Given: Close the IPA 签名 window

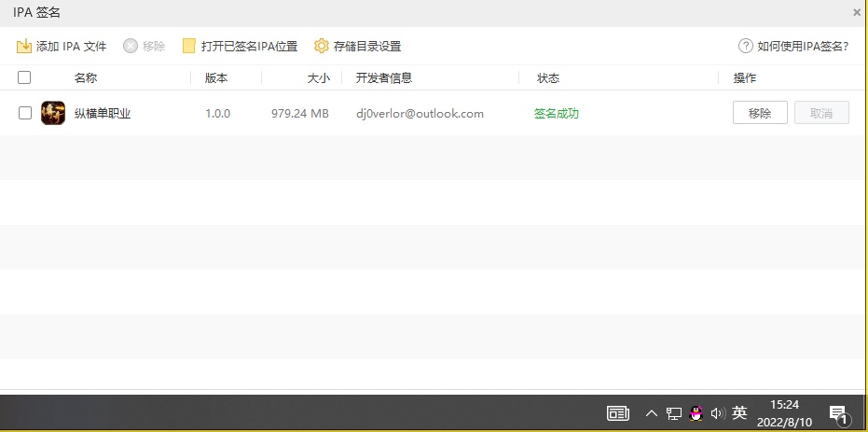Looking at the screenshot, I should (x=857, y=13).
